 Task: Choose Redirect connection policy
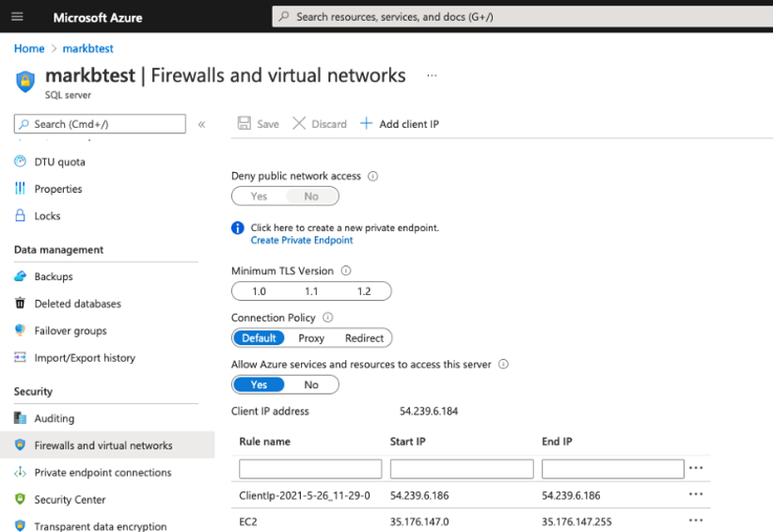(x=364, y=338)
